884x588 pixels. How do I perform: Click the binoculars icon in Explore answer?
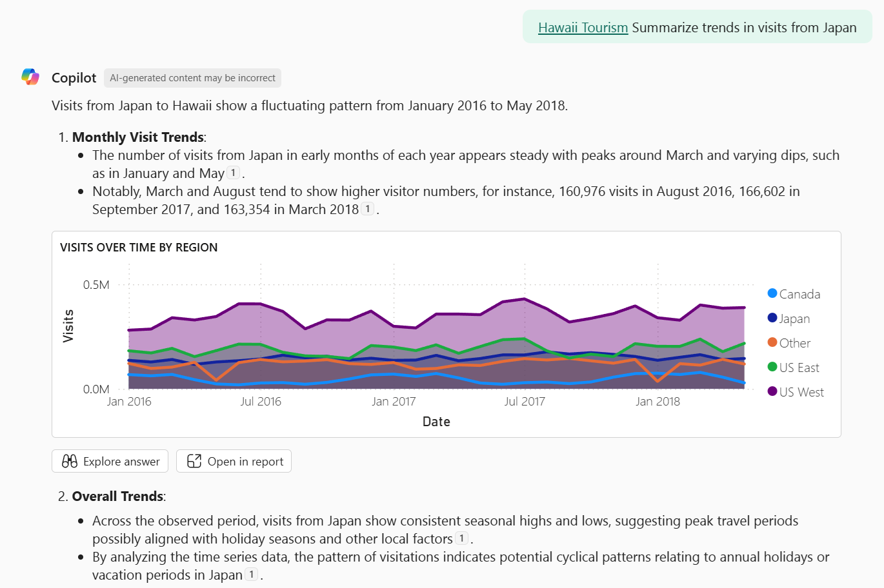[x=70, y=461]
